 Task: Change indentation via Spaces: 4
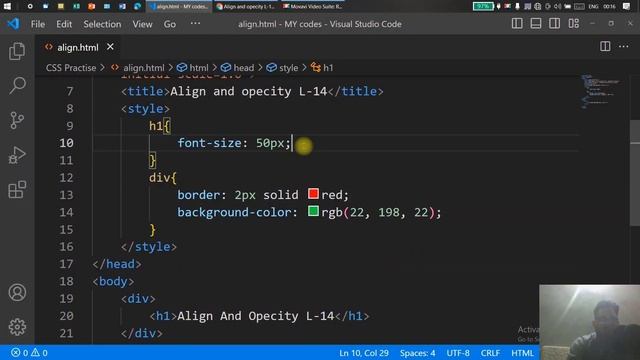click(417, 353)
